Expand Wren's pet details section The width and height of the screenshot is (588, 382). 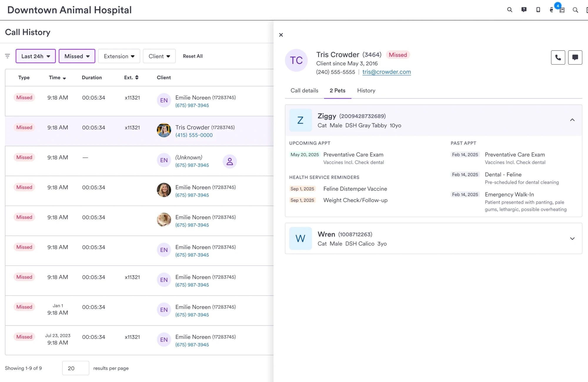pyautogui.click(x=572, y=238)
